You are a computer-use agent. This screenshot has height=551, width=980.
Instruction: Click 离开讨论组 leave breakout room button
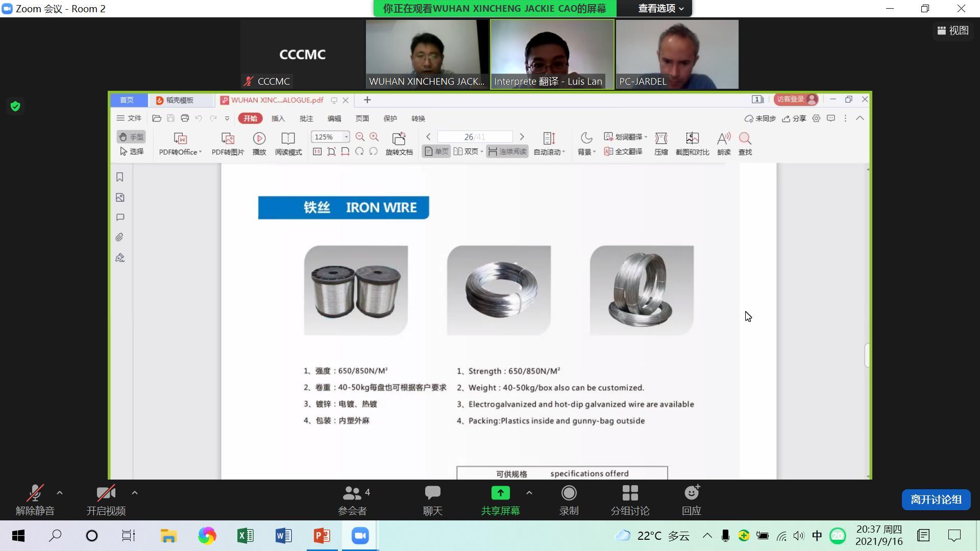point(936,499)
